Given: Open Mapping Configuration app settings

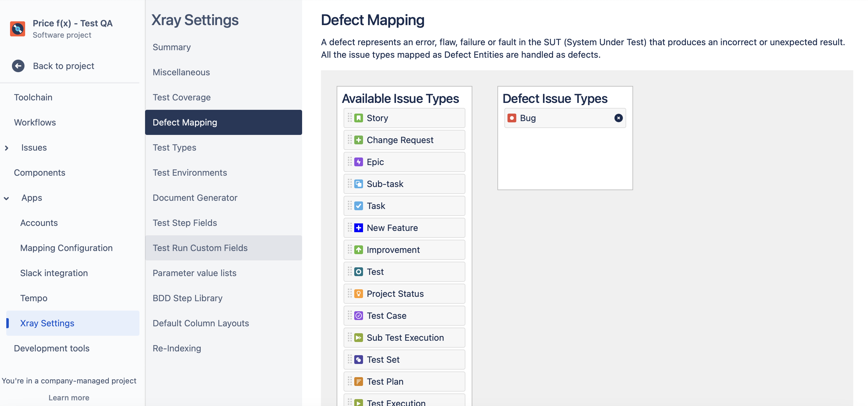Looking at the screenshot, I should (x=66, y=248).
